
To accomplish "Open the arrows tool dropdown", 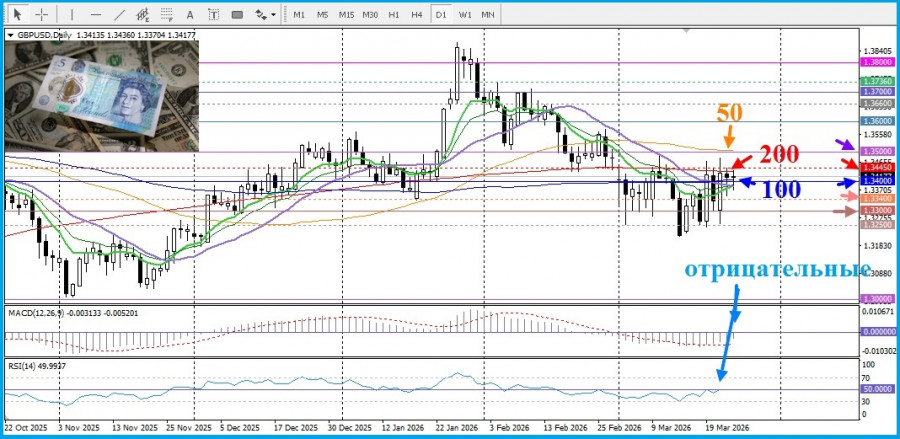I will point(265,15).
